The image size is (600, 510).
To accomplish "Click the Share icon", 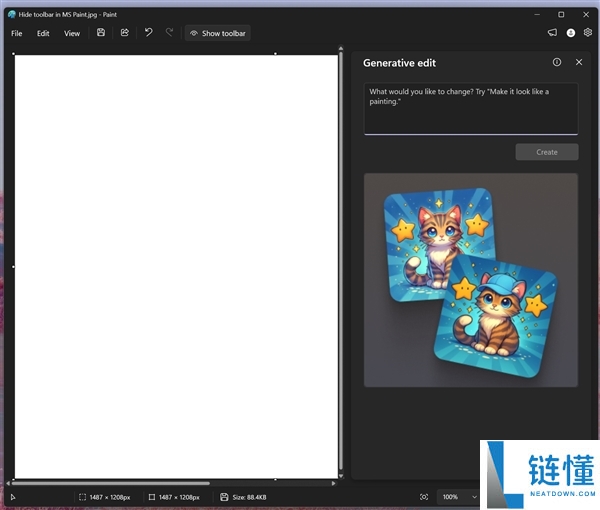I will click(124, 33).
